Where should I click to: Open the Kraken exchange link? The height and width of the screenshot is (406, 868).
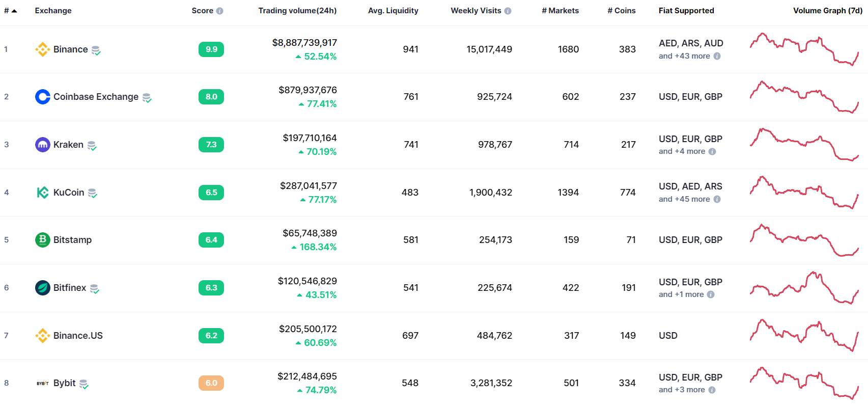[x=68, y=145]
